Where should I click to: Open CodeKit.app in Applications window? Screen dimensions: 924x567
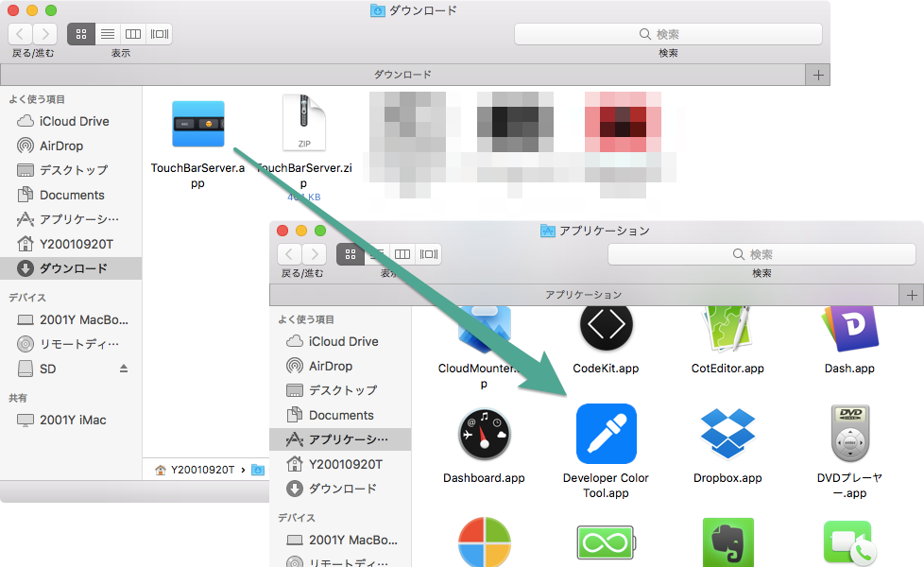point(606,325)
